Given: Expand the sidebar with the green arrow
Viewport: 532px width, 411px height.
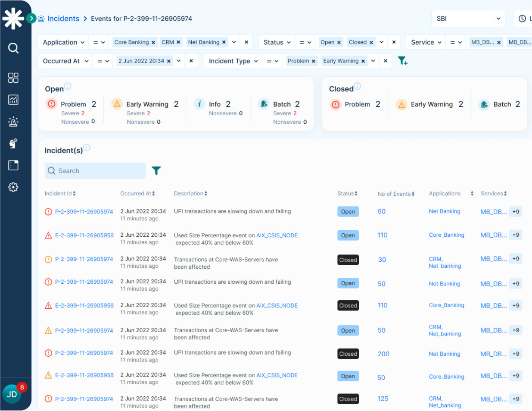Looking at the screenshot, I should [31, 18].
